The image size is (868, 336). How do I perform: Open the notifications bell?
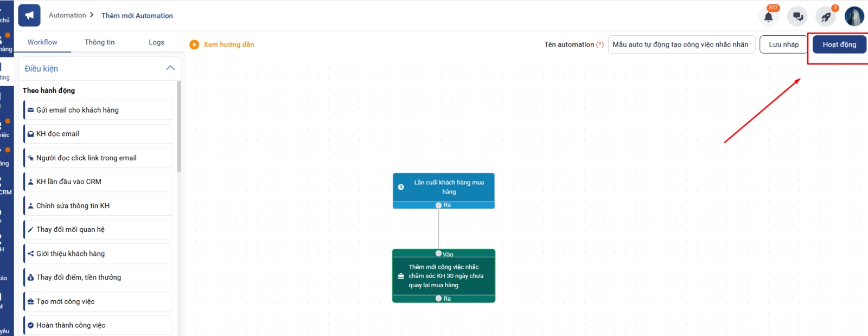[x=768, y=17]
